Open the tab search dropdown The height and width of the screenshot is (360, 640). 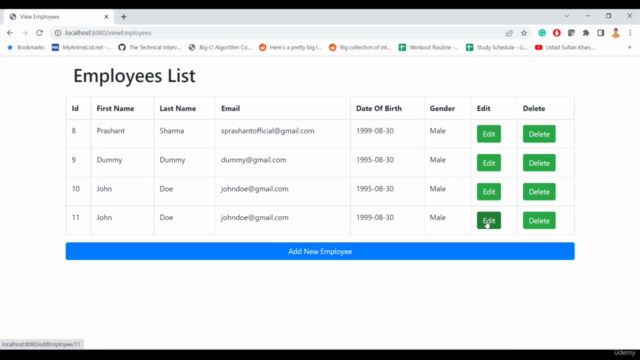567,16
